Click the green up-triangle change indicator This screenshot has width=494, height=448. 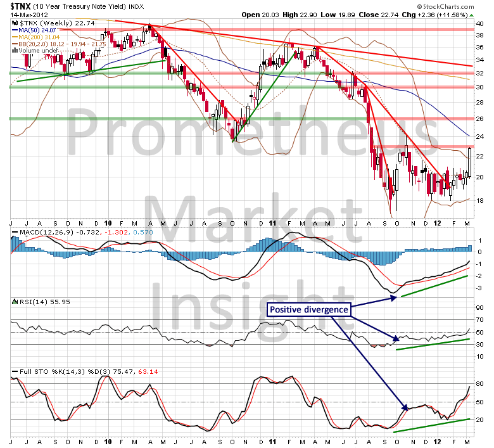coord(471,15)
